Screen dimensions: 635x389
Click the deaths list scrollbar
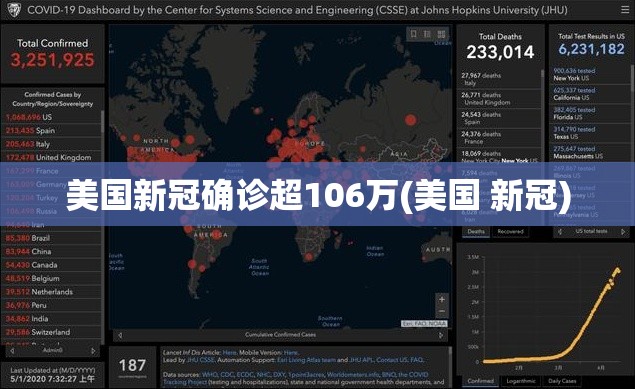pos(543,74)
